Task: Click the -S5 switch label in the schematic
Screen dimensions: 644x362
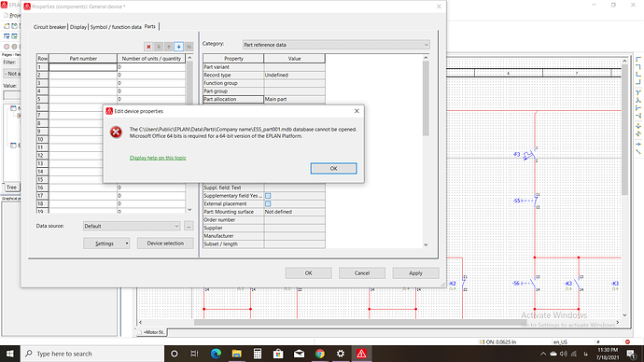Action: click(517, 201)
